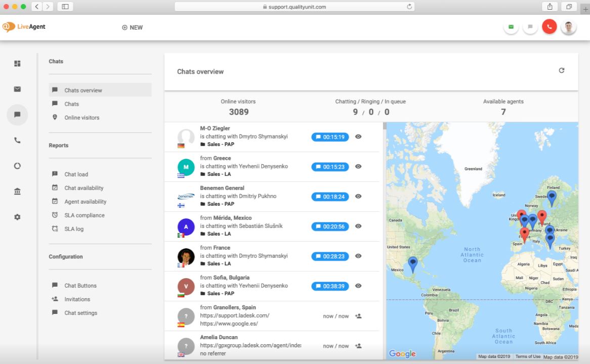Open the Configuration gear icon in sidebar
Viewport: 590px width, 364px height.
tap(17, 217)
